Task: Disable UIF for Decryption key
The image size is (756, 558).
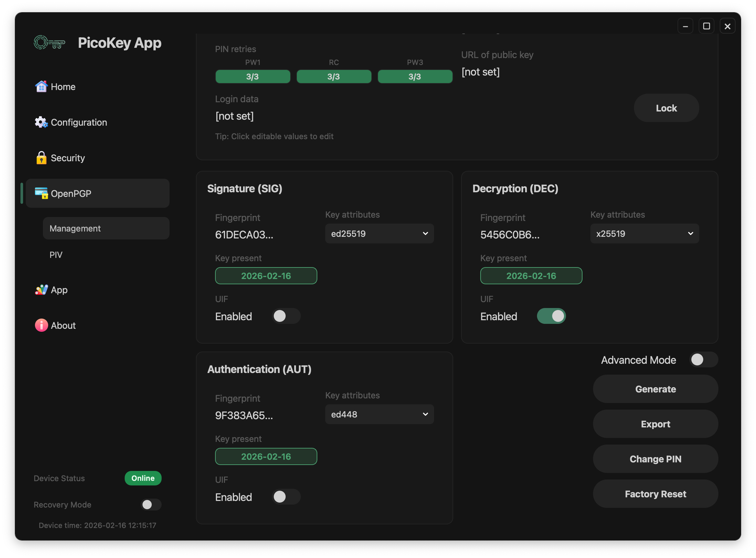Action: 551,316
